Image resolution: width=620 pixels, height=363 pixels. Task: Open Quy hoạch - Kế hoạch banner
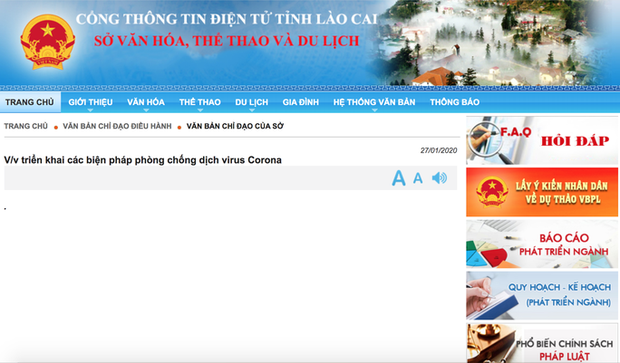tap(542, 295)
